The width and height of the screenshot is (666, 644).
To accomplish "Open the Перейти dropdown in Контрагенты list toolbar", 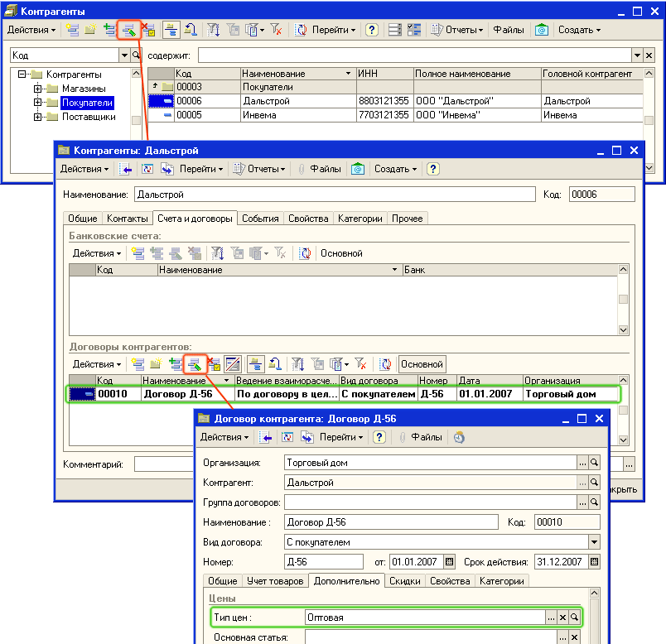I will (x=334, y=30).
